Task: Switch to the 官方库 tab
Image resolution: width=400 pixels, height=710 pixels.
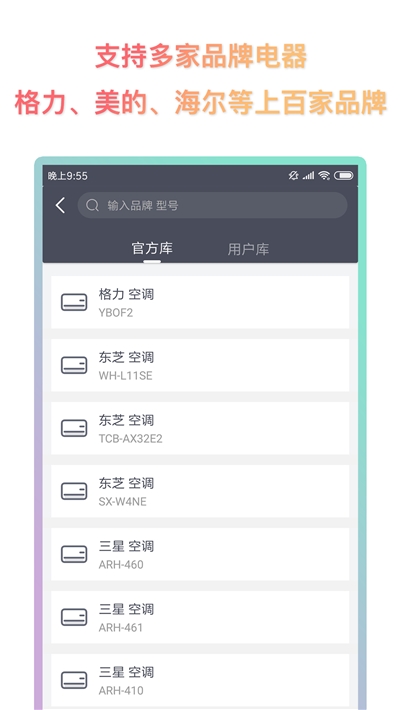Action: [x=152, y=249]
